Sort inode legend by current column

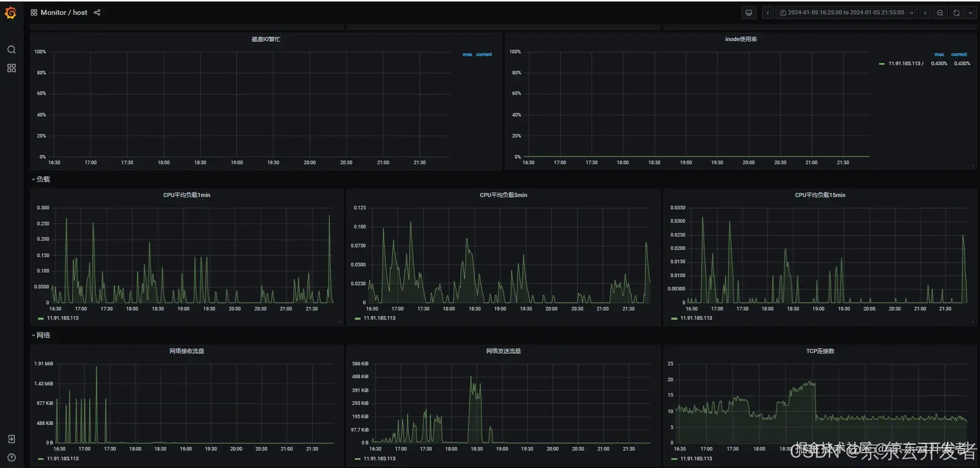[x=958, y=54]
